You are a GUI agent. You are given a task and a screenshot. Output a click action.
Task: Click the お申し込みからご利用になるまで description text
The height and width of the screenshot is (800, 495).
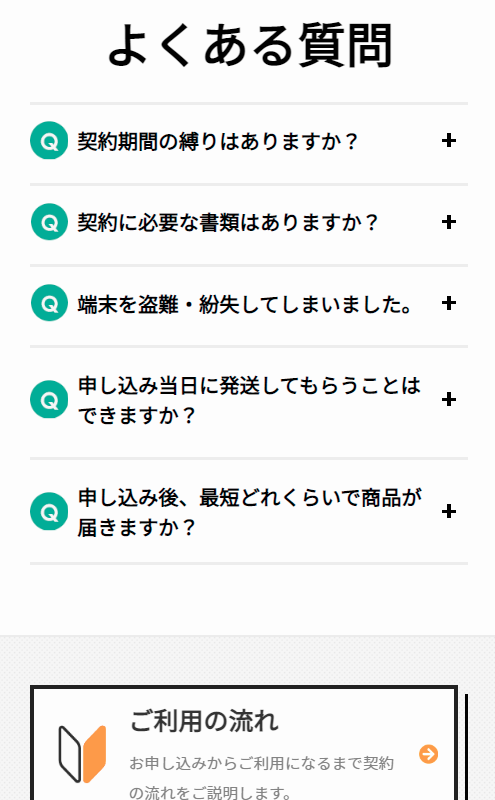261,778
